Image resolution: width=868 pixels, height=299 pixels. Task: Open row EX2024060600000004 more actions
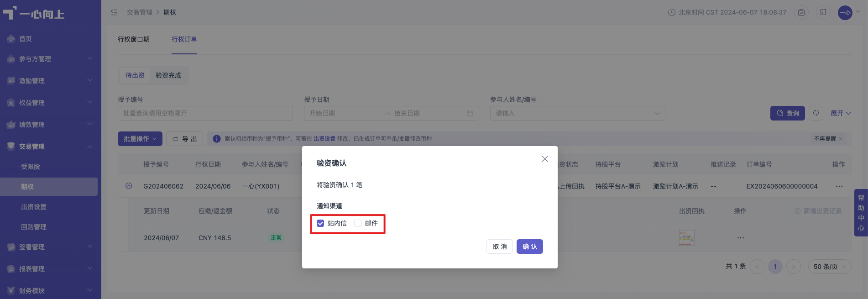[x=839, y=186]
